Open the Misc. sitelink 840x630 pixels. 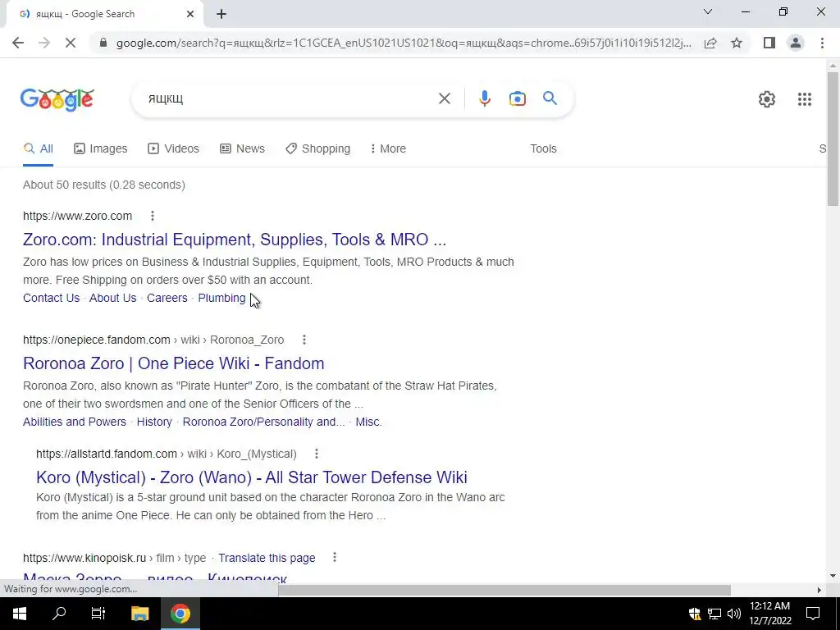368,422
